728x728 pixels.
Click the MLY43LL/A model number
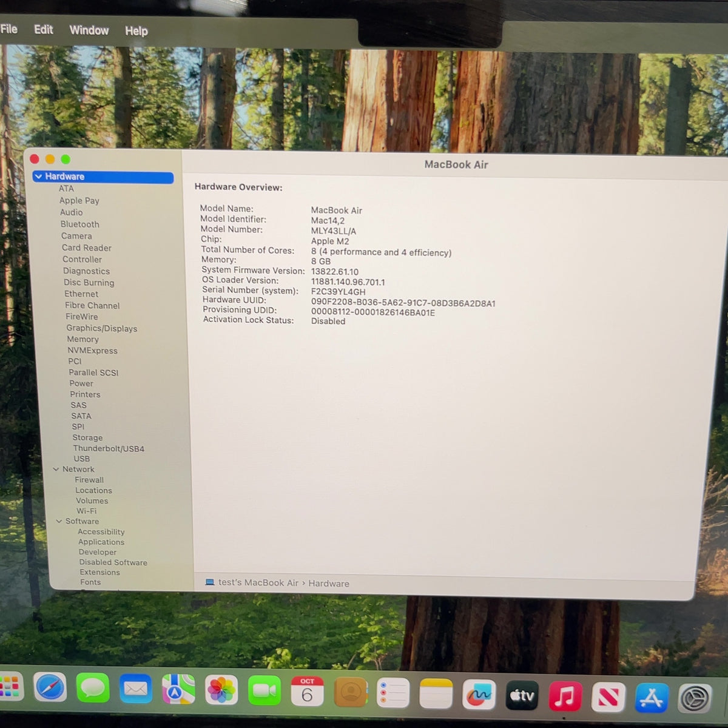pyautogui.click(x=334, y=231)
